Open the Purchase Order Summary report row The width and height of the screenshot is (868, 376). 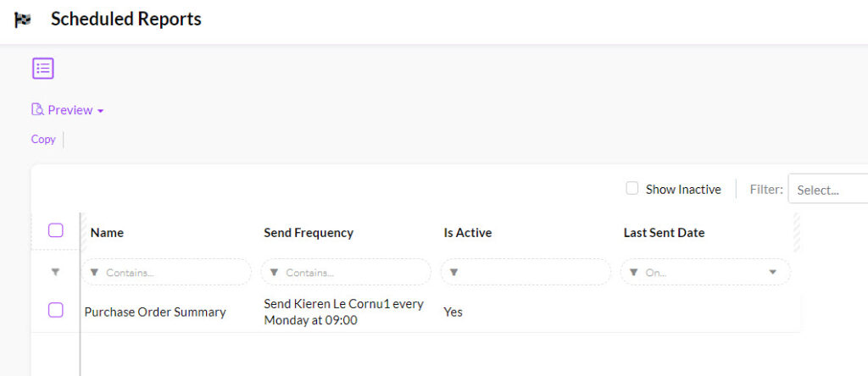415,312
